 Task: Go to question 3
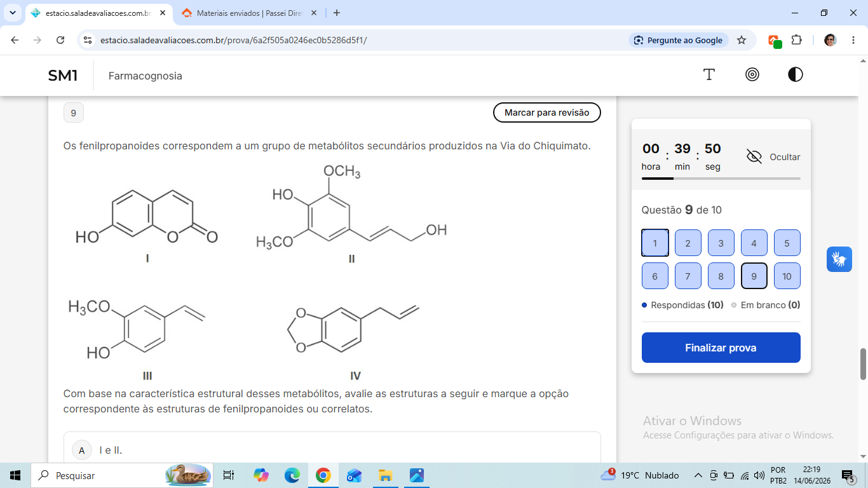(721, 243)
